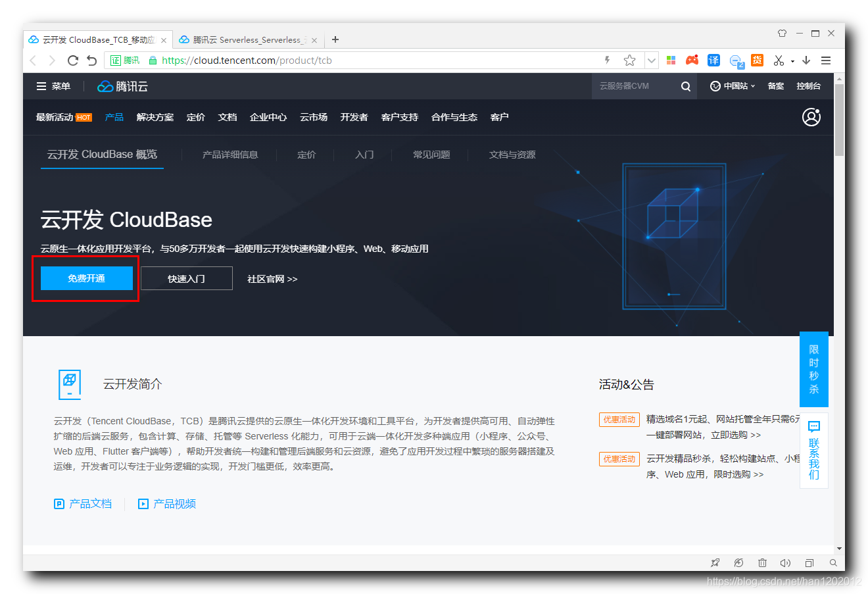Screen dimensions: 868x594
Task: Click the search magnifier in Tencent Cloud header
Action: click(x=685, y=86)
